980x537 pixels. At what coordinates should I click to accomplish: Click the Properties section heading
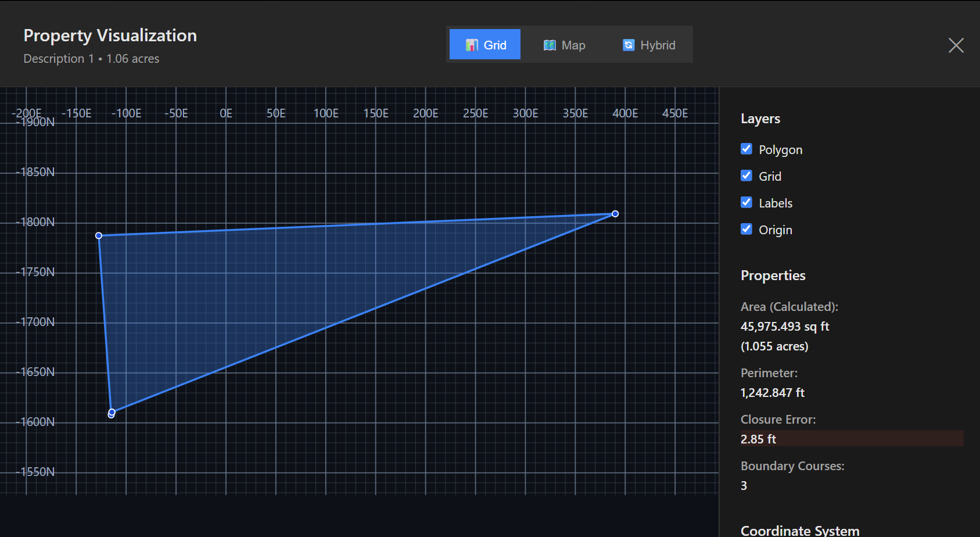point(773,275)
